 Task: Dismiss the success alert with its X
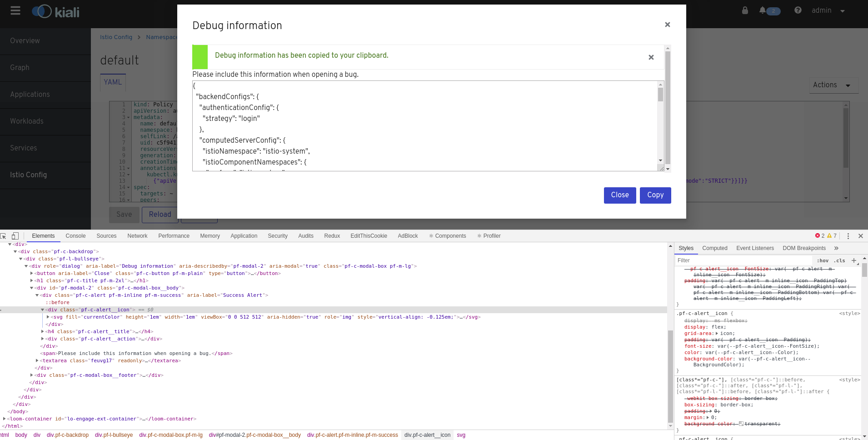pyautogui.click(x=651, y=57)
